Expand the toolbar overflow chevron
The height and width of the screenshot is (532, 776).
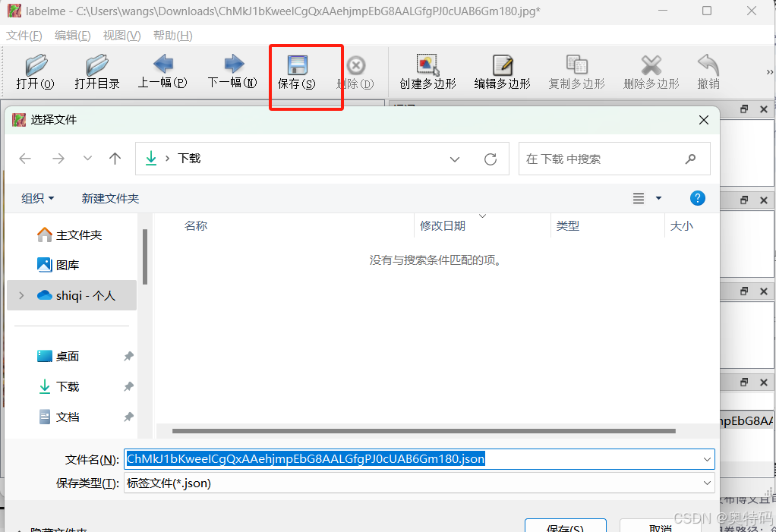point(770,72)
